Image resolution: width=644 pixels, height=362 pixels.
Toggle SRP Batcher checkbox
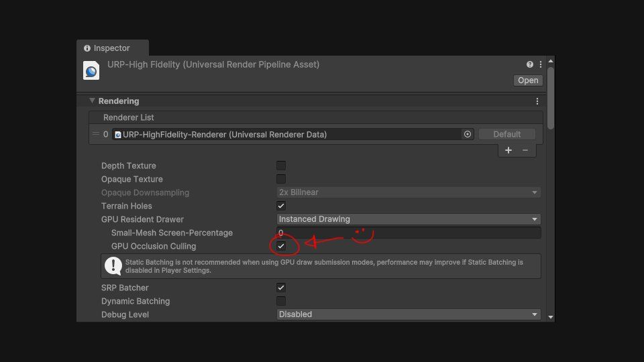click(281, 288)
